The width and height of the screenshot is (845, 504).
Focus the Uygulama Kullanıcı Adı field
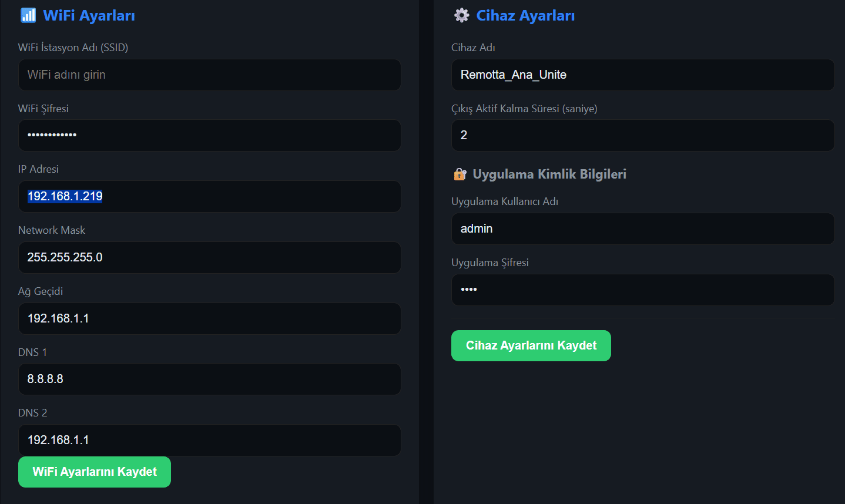tap(642, 229)
